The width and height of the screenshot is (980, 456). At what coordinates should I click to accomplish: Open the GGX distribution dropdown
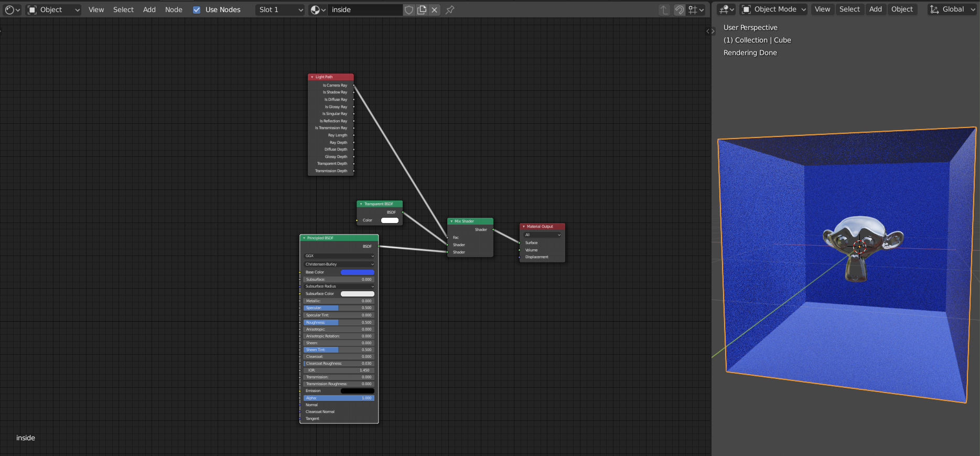pyautogui.click(x=339, y=256)
